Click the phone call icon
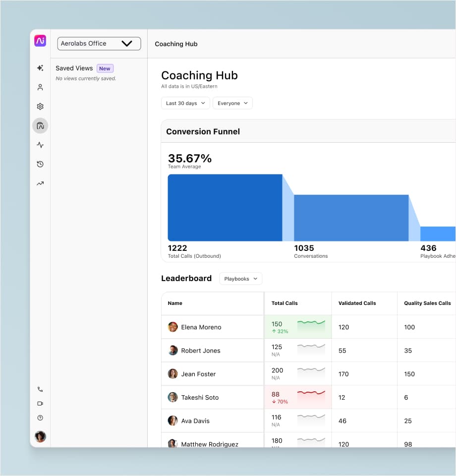Image resolution: width=456 pixels, height=476 pixels. [x=40, y=390]
